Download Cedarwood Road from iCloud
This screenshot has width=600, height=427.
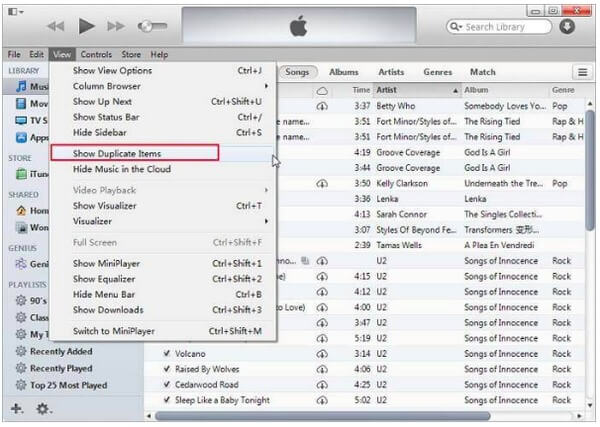pos(322,385)
